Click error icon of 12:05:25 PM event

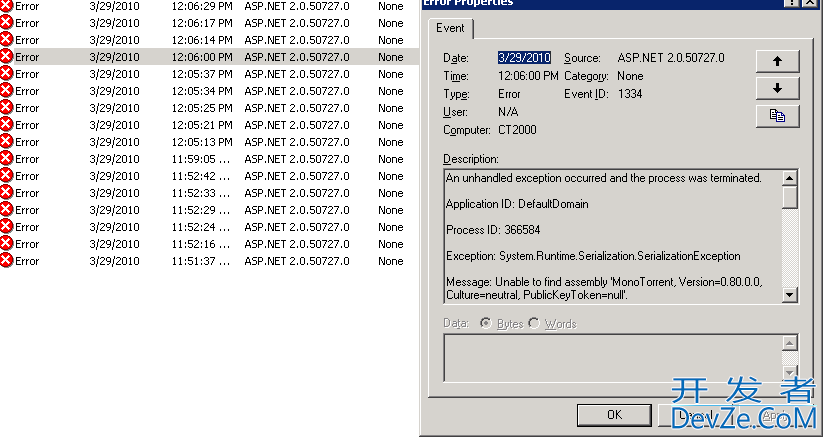coord(6,108)
